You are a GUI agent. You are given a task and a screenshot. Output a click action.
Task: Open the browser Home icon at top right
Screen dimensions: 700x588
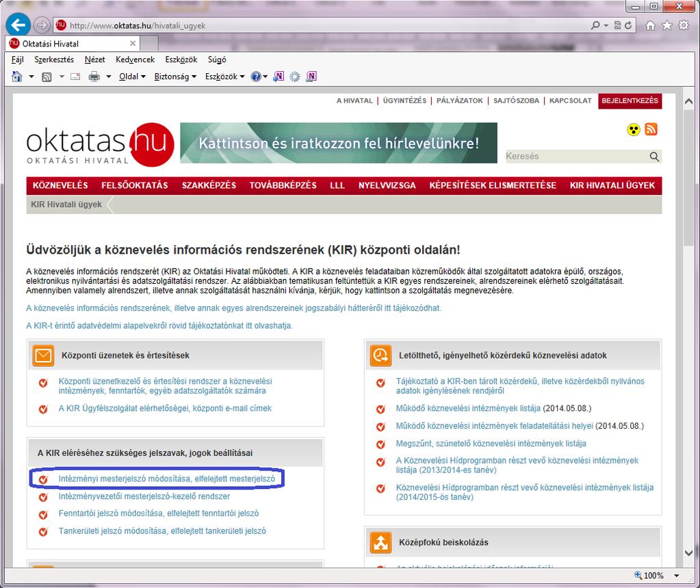point(651,25)
